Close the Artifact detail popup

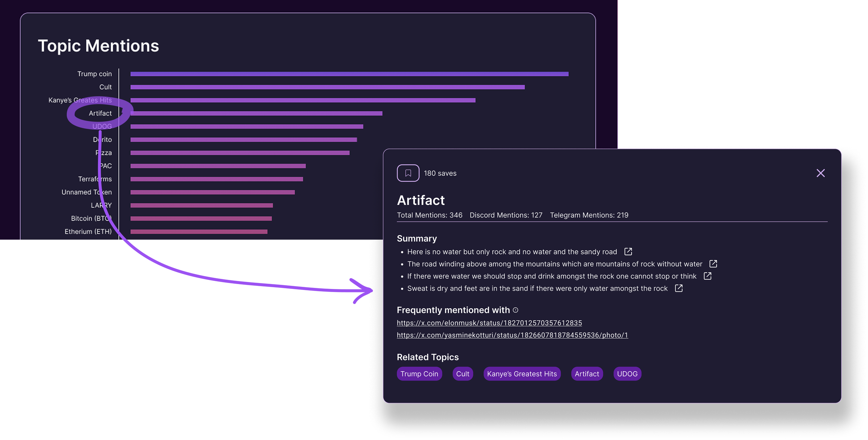(x=820, y=173)
